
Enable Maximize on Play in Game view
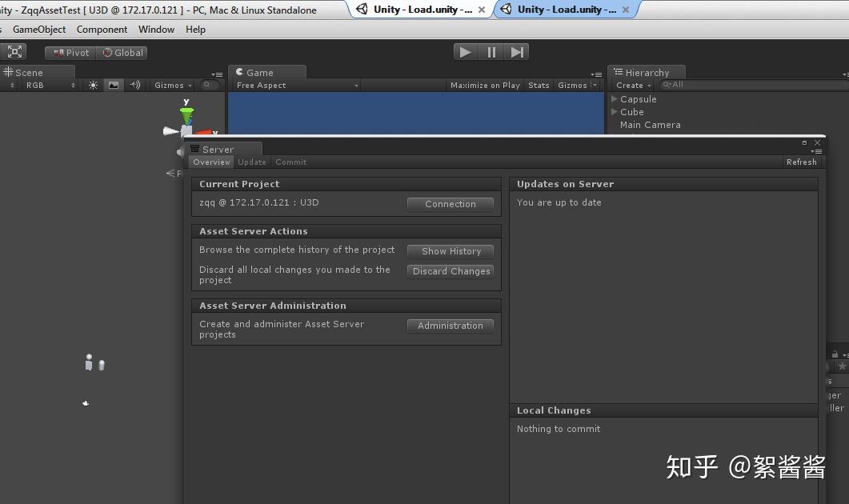484,85
